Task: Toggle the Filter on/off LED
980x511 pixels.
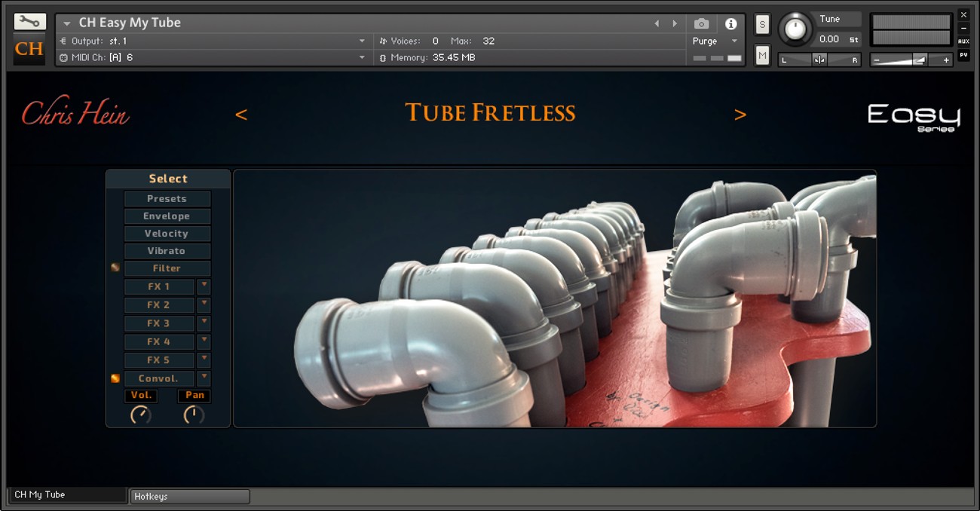Action: coord(115,268)
